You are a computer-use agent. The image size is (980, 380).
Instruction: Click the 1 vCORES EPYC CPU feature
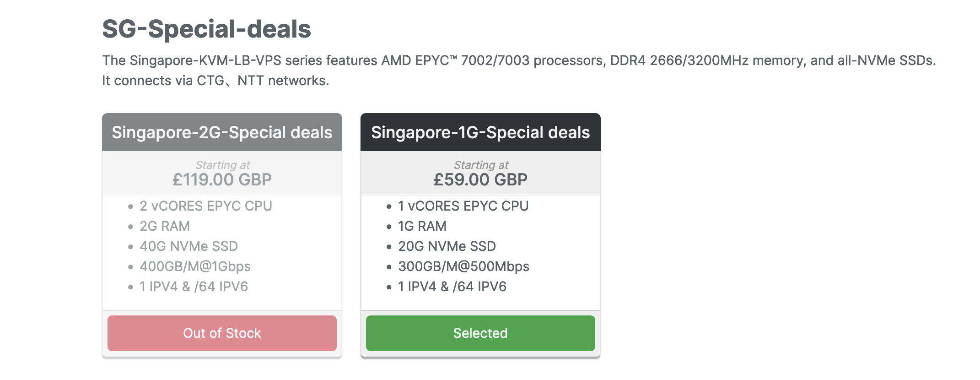[x=463, y=206]
